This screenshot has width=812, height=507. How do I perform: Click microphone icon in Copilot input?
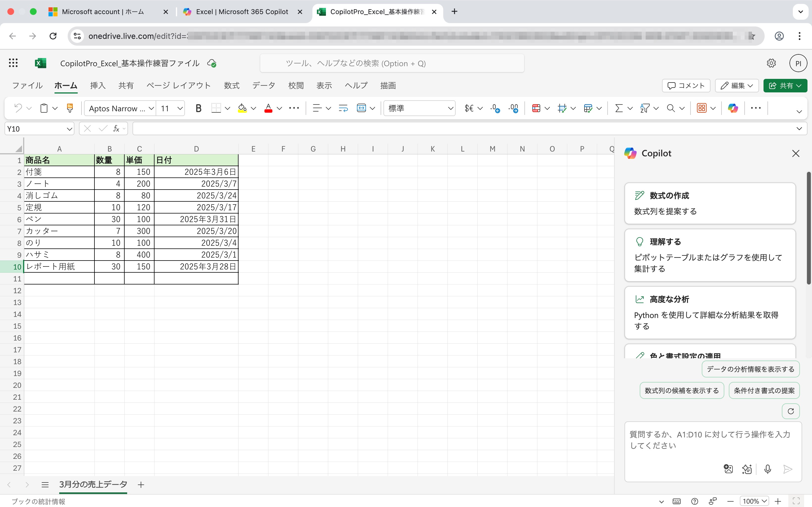coord(767,469)
